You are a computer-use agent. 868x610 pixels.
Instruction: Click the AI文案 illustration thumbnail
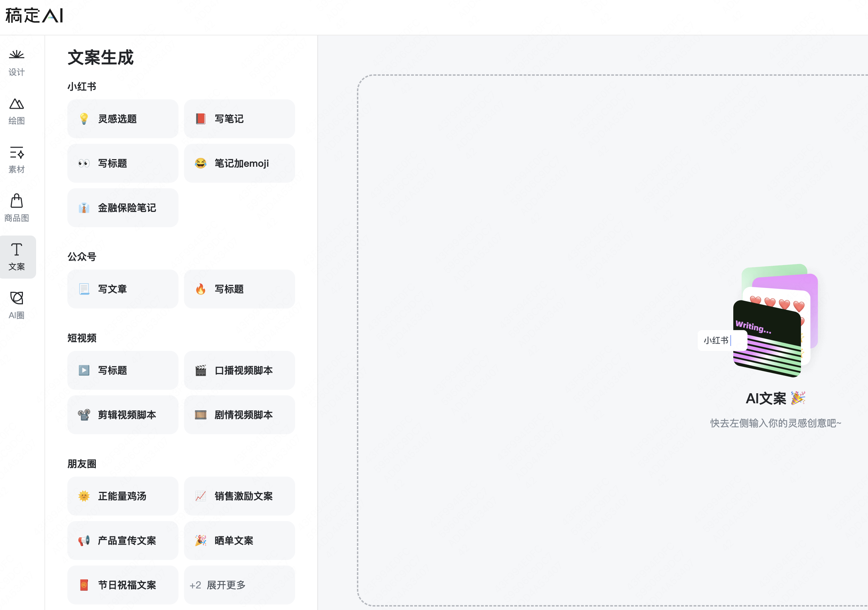tap(758, 321)
